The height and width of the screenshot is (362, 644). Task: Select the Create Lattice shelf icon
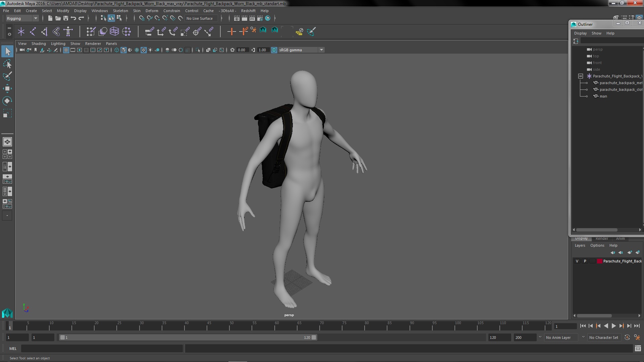click(x=114, y=32)
